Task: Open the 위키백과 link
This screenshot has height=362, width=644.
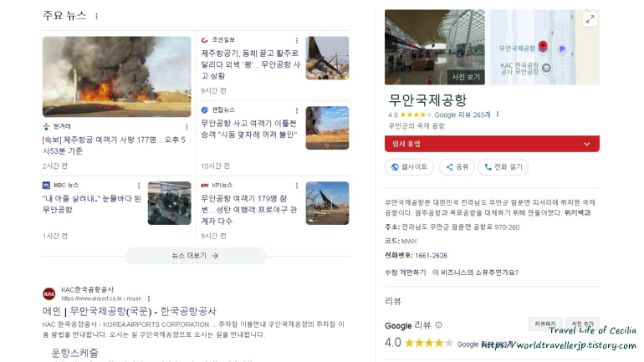Action: (577, 212)
